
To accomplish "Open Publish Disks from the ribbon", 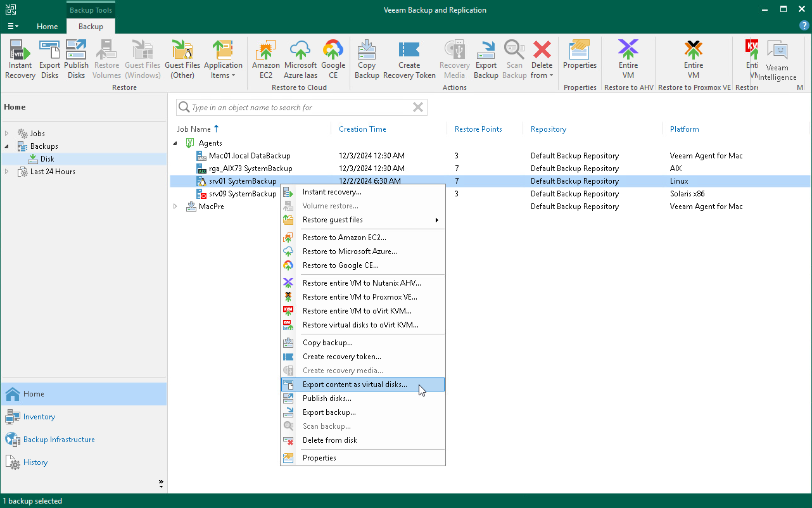I will [x=76, y=60].
